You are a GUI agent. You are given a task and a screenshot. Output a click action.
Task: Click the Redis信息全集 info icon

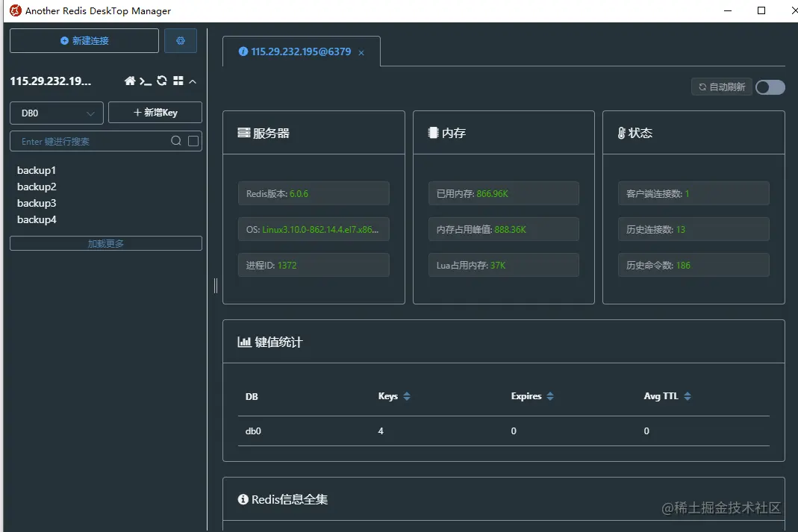pyautogui.click(x=243, y=499)
